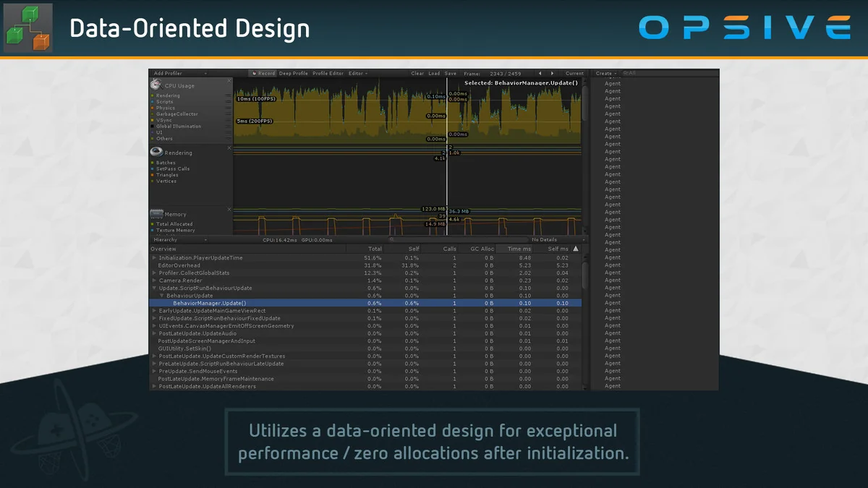This screenshot has height=488, width=868.
Task: Toggle the Record button in the profiler toolbar
Action: point(266,73)
